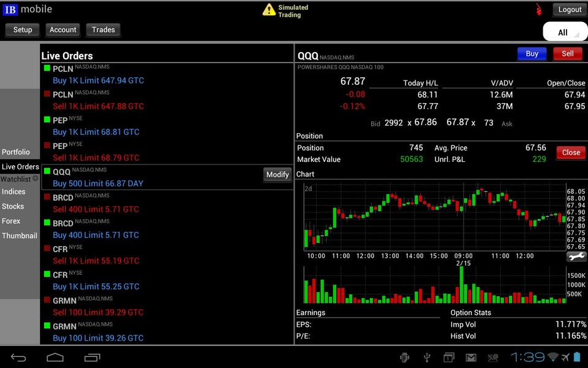Tap the QQQ candlestick price chart
Image resolution: width=588 pixels, height=368 pixels.
(435, 217)
